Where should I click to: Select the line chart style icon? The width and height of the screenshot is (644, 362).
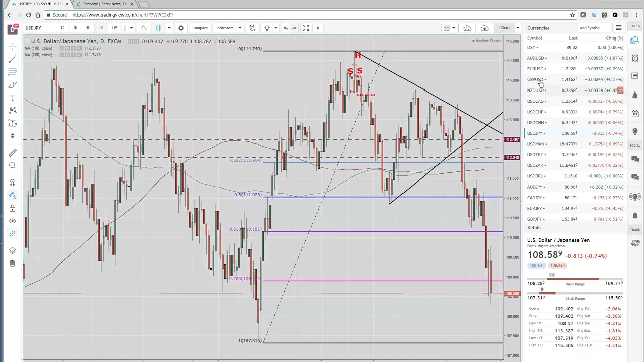144,28
